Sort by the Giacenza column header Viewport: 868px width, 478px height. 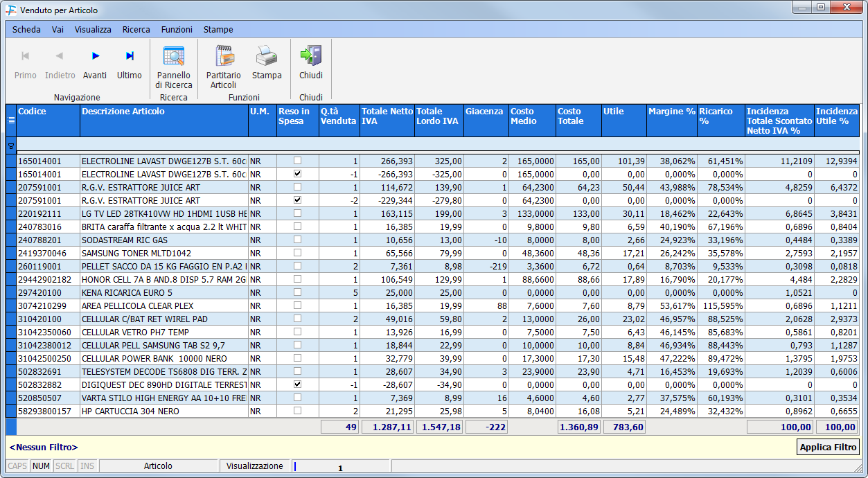point(486,121)
